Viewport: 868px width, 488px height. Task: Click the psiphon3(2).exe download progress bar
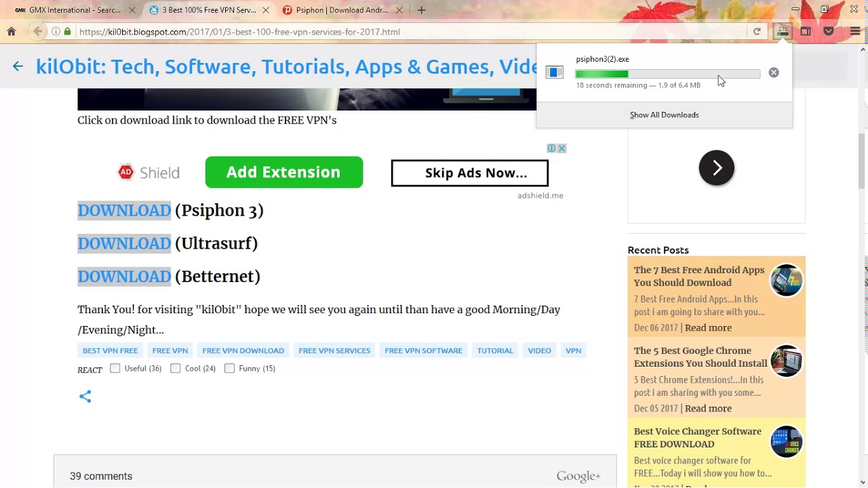point(667,74)
